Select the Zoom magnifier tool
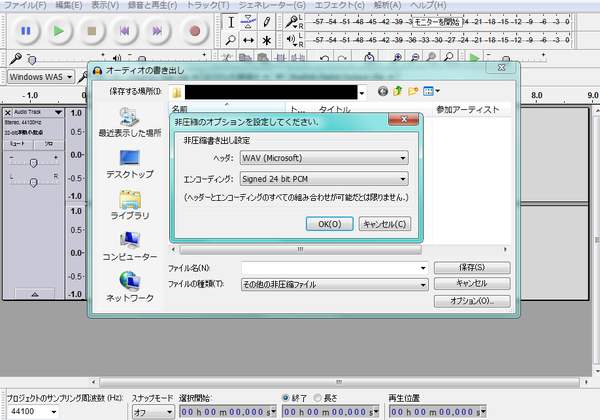600x420 pixels. 231,40
